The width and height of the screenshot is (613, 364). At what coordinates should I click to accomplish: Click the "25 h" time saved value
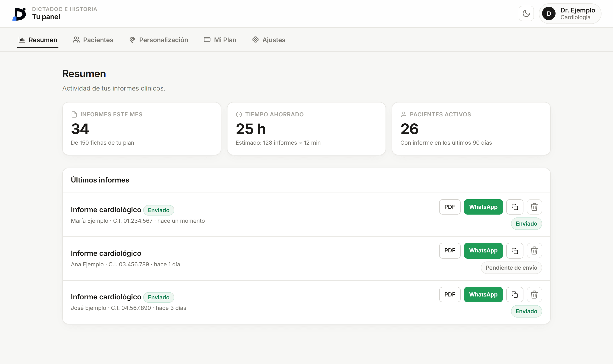[x=251, y=129]
